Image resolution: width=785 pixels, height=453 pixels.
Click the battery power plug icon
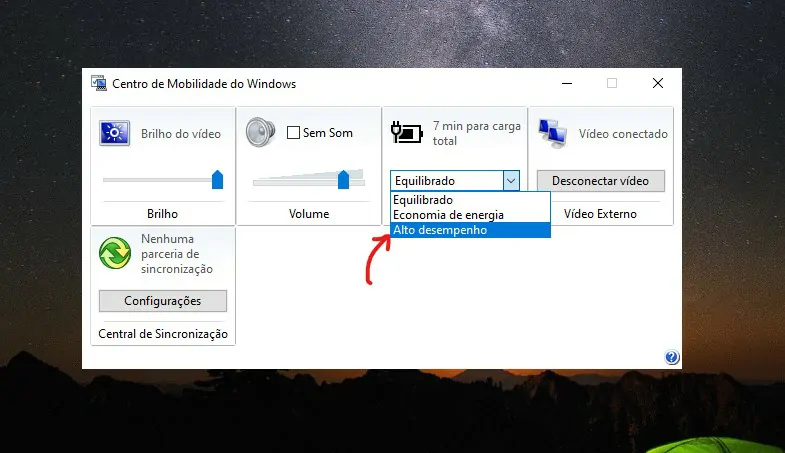[407, 133]
